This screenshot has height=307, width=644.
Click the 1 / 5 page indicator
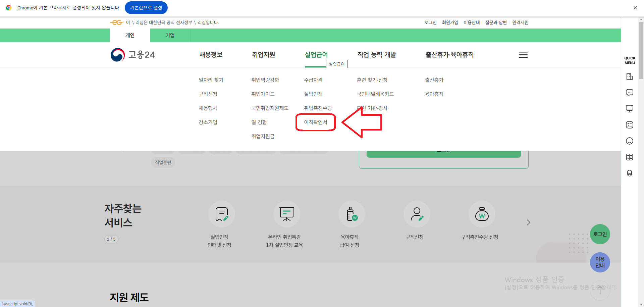[111, 239]
